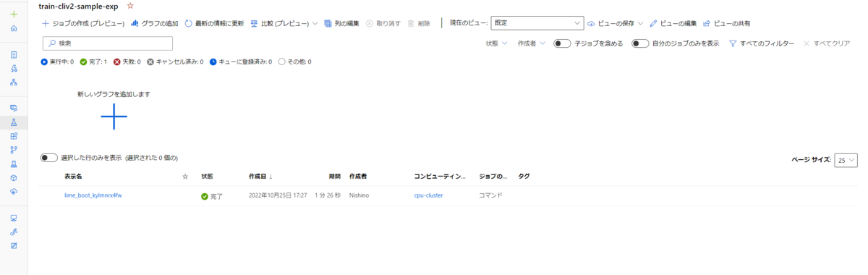
Task: Click the 2022年10月25日 17:27 date cell
Action: point(278,195)
